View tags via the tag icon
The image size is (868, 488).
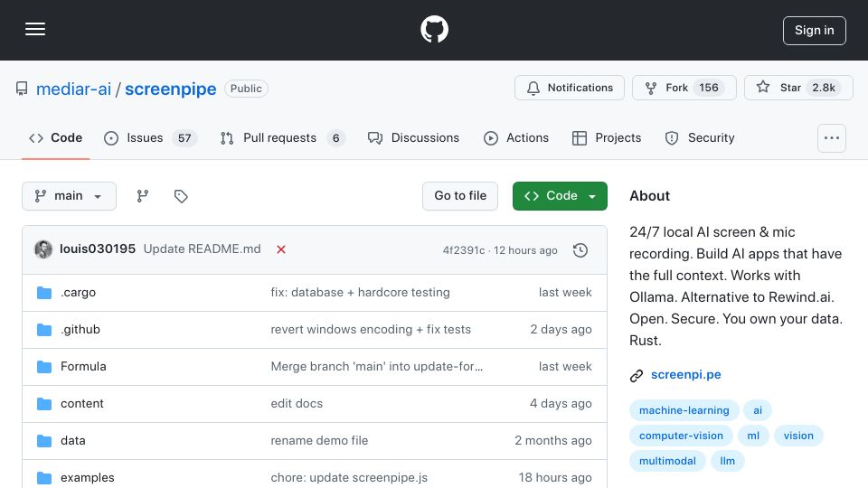pyautogui.click(x=181, y=196)
